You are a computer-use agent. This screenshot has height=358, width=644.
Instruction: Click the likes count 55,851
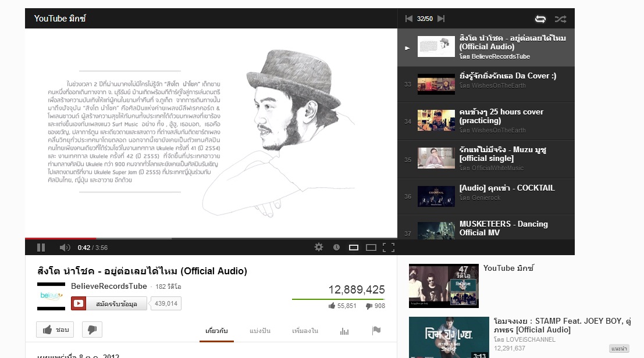pos(343,306)
